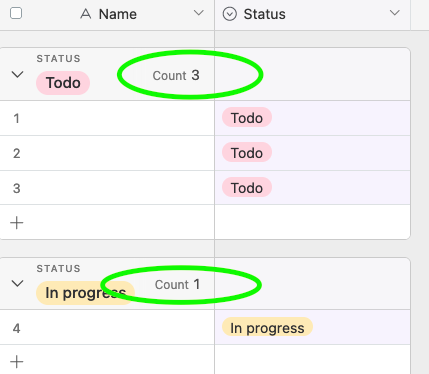This screenshot has height=374, width=429.
Task: Add a record to In progress group
Action: [17, 362]
